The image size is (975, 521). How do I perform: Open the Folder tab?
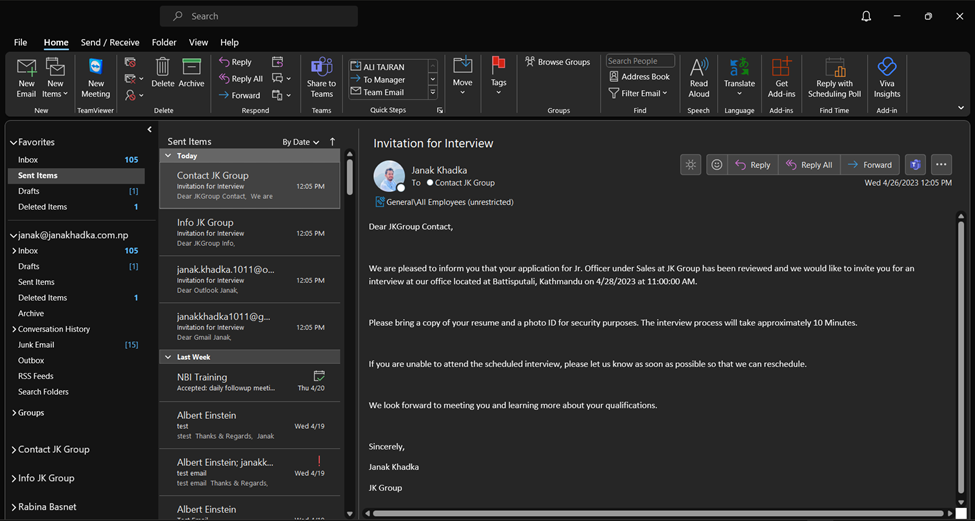[x=164, y=42]
